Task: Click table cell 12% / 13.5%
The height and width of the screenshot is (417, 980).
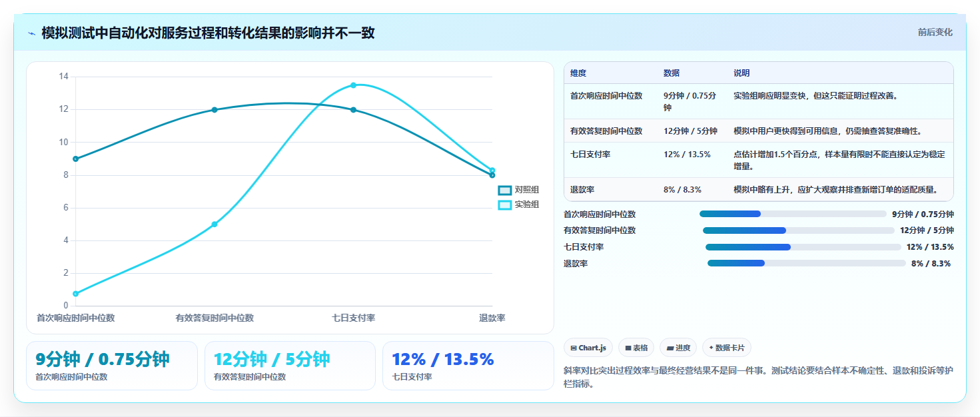Action: (x=687, y=155)
